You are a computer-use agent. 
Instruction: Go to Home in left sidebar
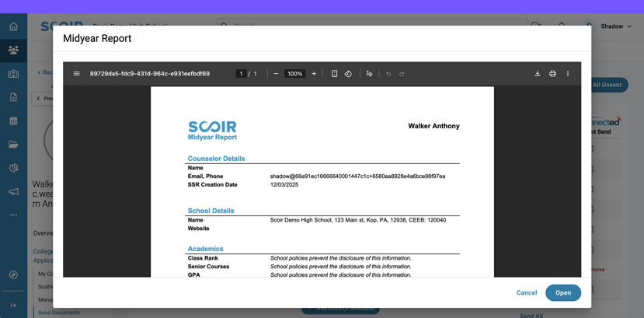(13, 26)
